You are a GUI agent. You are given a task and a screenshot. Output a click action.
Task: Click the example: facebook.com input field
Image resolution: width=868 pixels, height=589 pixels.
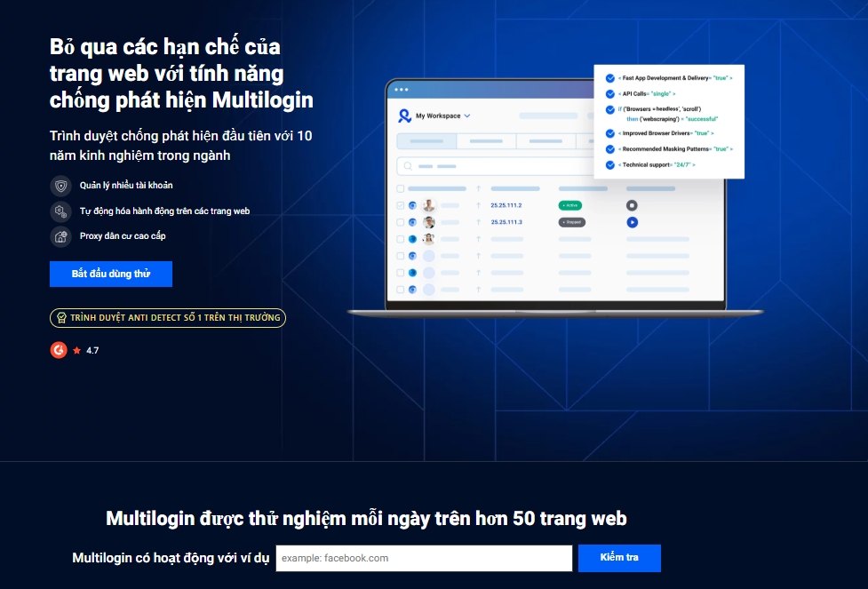pos(424,559)
